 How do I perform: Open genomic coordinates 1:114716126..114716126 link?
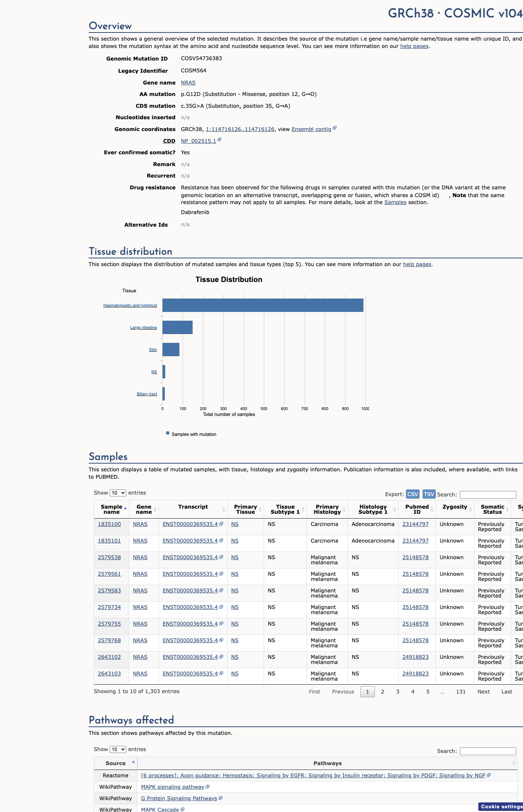coord(240,129)
